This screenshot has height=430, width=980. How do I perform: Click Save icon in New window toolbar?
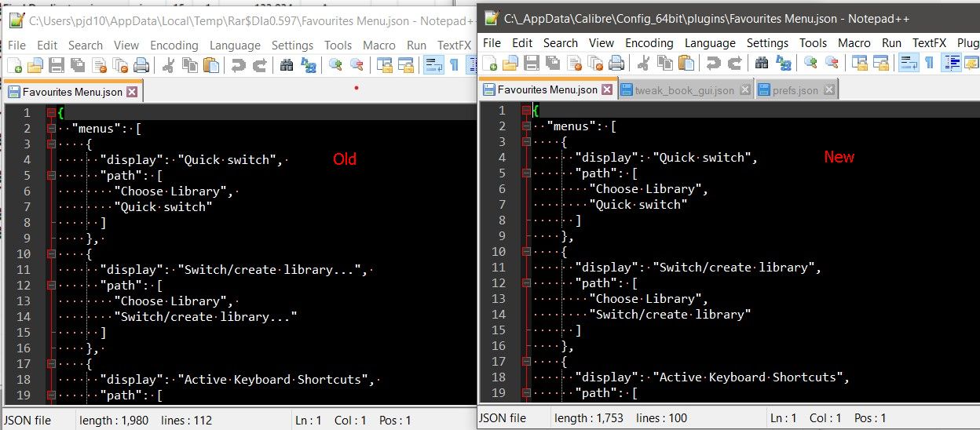pos(532,63)
